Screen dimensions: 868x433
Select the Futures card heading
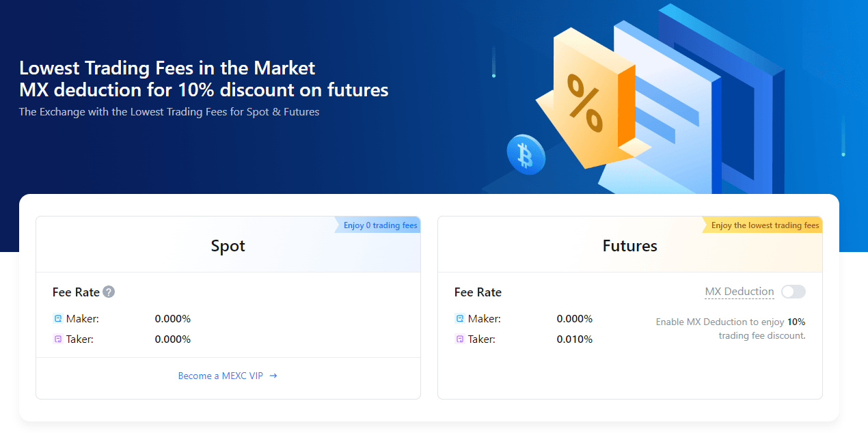click(x=630, y=246)
